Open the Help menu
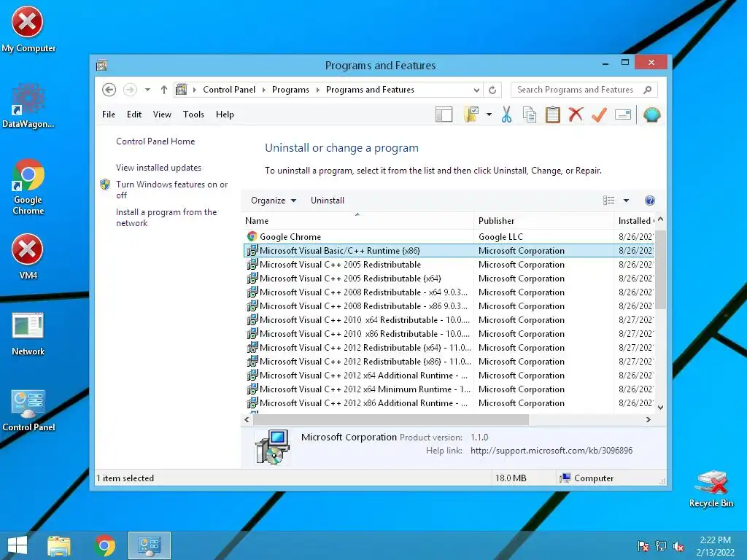 (x=225, y=114)
